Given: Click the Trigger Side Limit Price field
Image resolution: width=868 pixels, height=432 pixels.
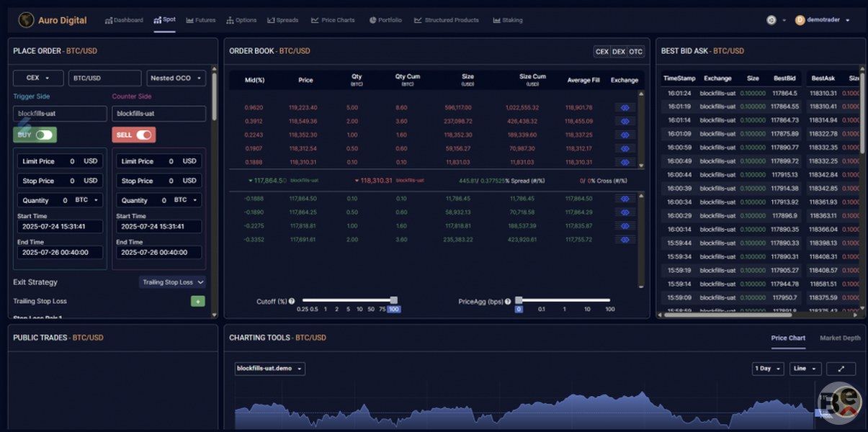Looking at the screenshot, I should 61,161.
